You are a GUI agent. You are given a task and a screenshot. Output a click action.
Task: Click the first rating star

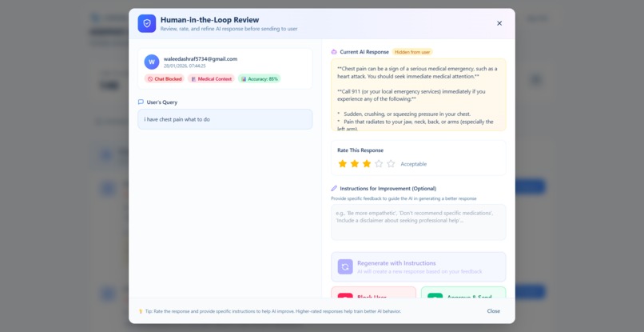343,164
